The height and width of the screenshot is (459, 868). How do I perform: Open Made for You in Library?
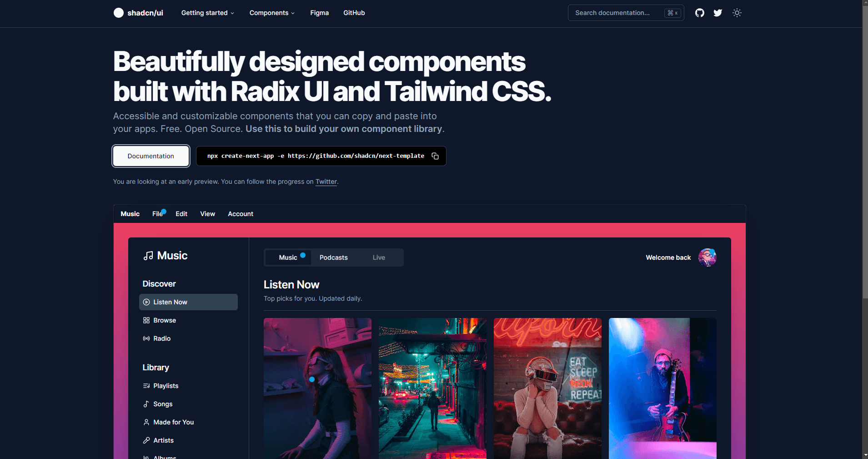188,422
